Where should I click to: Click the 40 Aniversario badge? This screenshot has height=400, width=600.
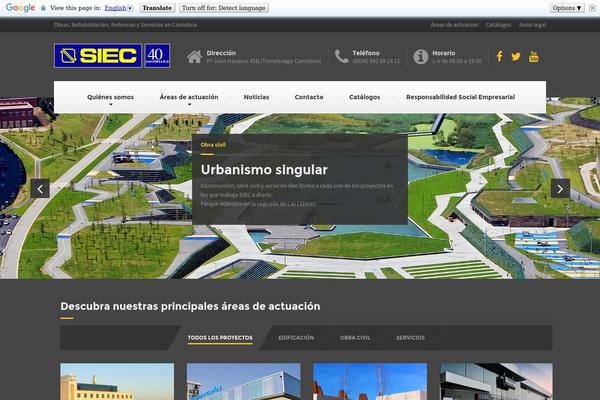pos(157,56)
